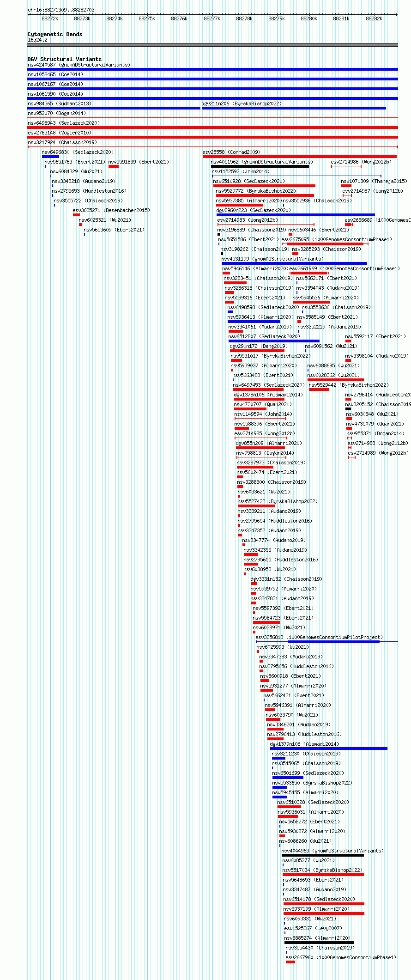
Task: Open esv3356818 1000GenomesConsortiumPilotProject variant
Action: [x=319, y=637]
